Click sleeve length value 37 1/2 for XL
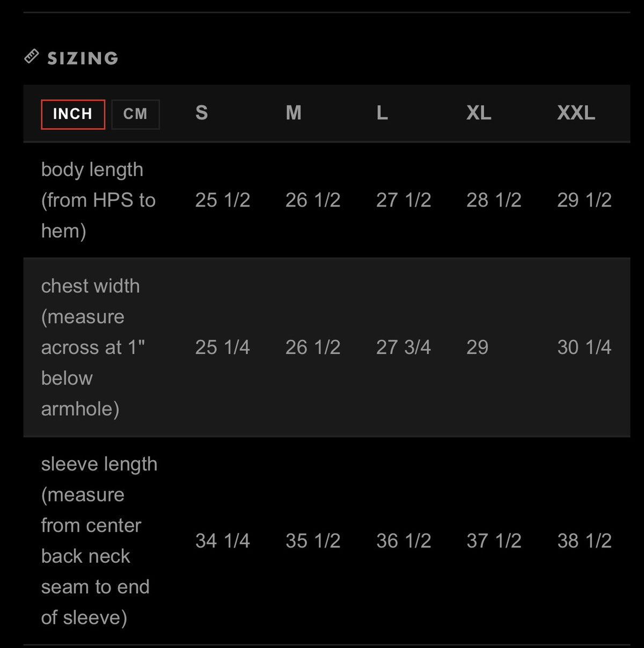Screen dimensions: 644x648 (x=494, y=541)
